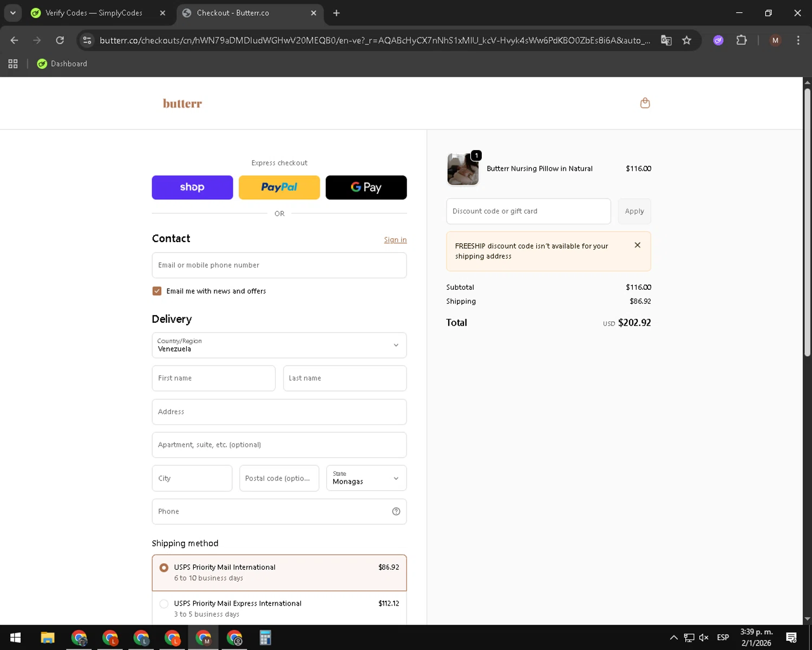Click the Apartment, suite field

click(279, 445)
